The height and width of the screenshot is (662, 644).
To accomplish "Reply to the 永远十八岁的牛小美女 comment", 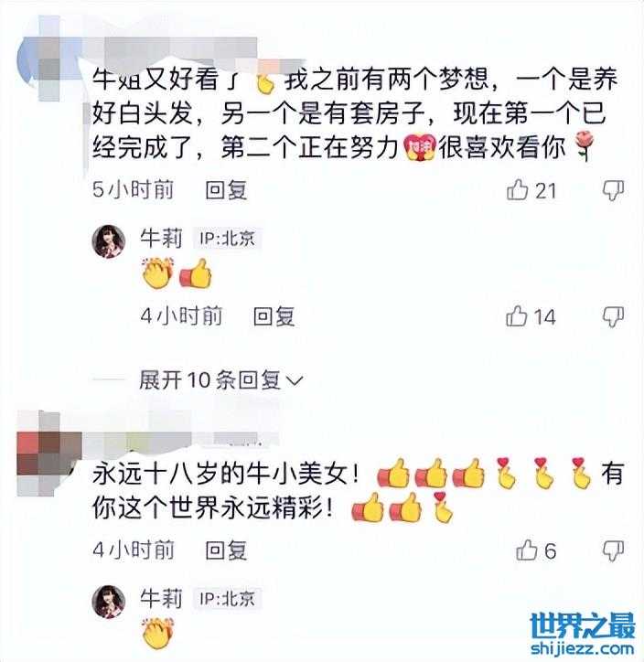I will tap(226, 550).
